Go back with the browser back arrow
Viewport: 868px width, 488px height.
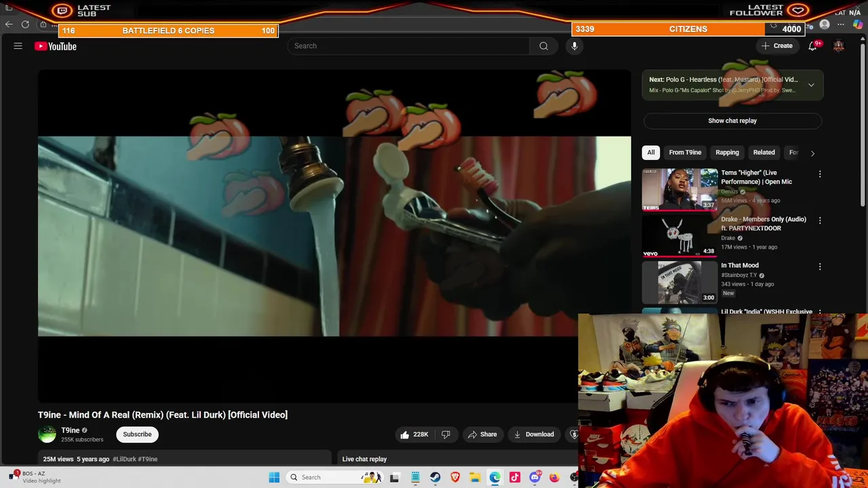(9, 24)
